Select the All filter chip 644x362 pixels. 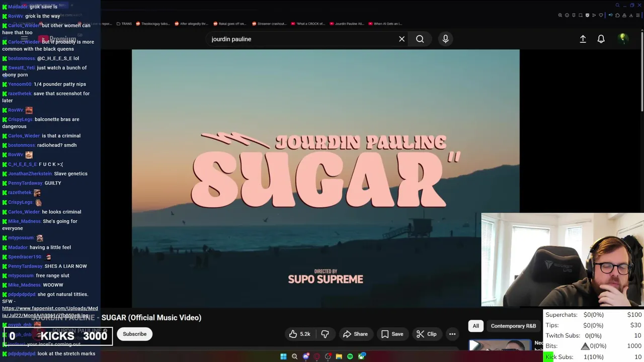[475, 326]
